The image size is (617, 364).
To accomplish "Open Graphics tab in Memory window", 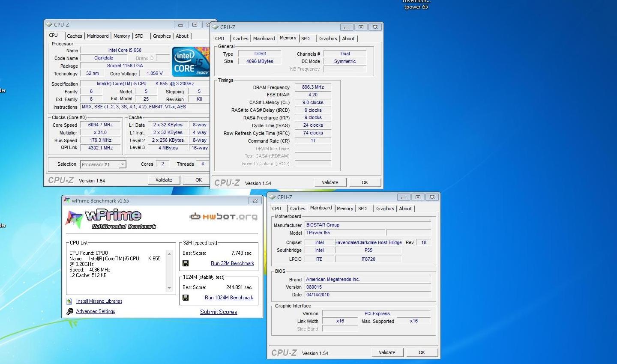I will click(328, 39).
